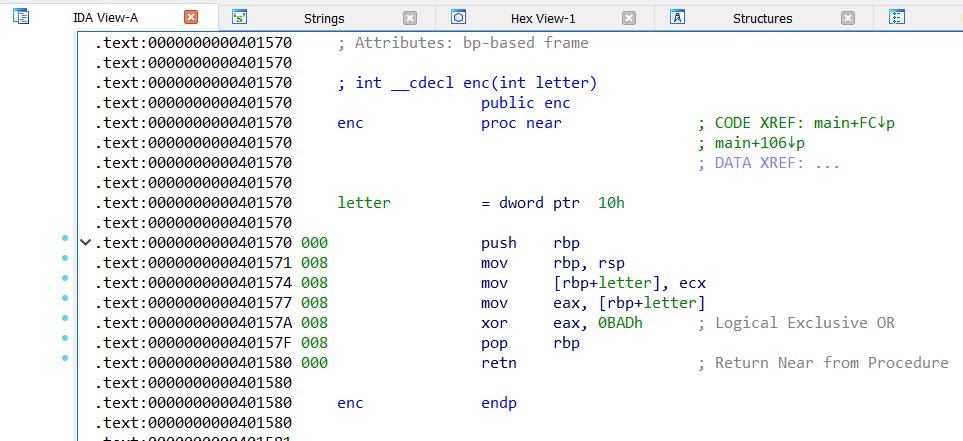Viewport: 963px width, 441px height.
Task: Open the Strings tab
Action: tap(324, 18)
